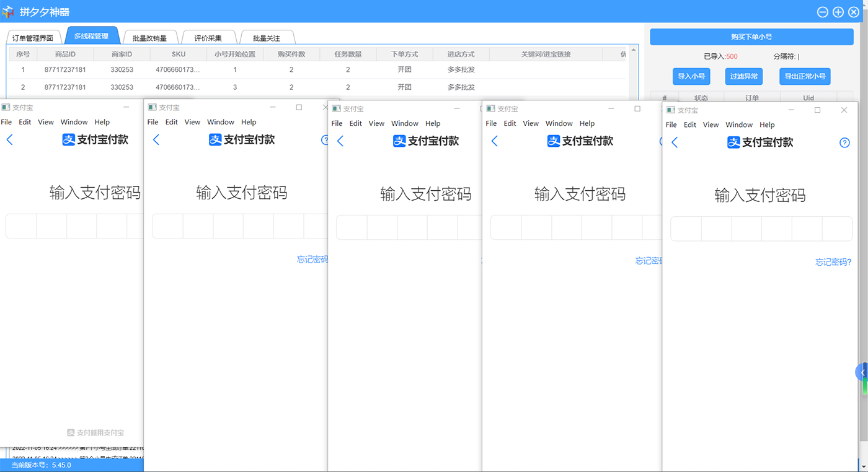Screen dimensions: 868x472
Task: Click the 过滤异常 button
Action: coord(744,76)
